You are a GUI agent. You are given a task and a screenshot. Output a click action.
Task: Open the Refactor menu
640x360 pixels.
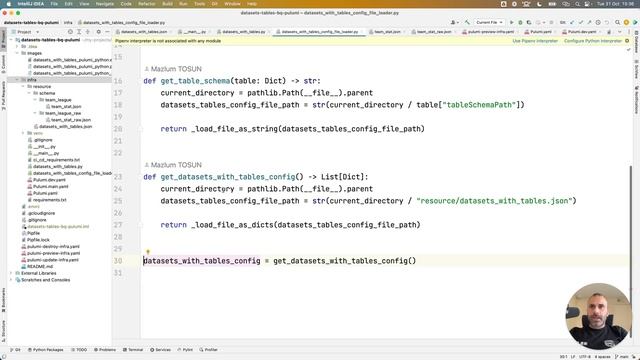[147, 4]
